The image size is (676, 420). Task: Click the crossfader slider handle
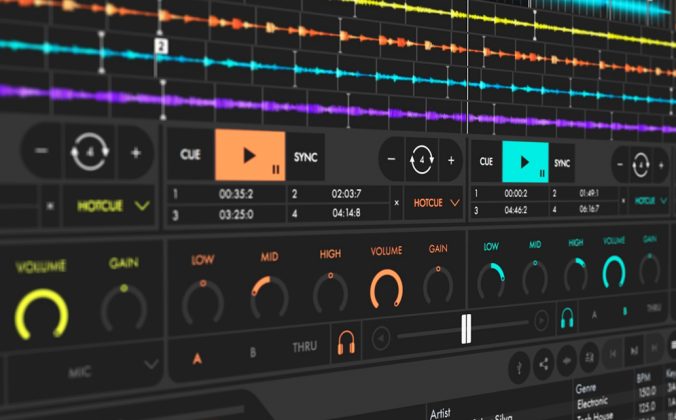[x=466, y=328]
